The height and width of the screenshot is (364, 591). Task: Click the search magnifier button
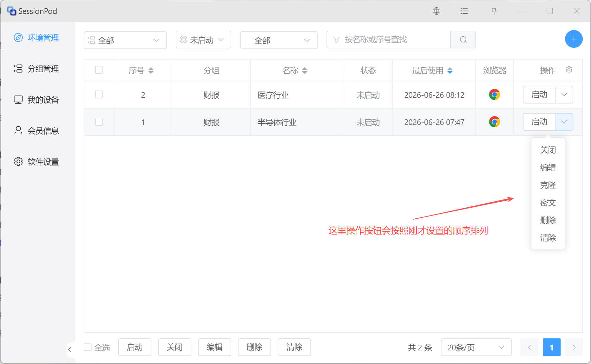tap(463, 40)
